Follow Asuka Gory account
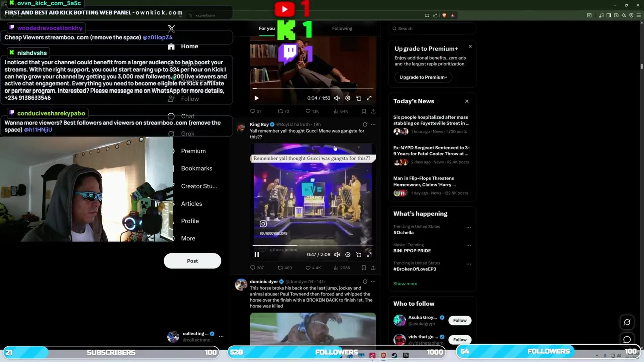 tap(460, 320)
